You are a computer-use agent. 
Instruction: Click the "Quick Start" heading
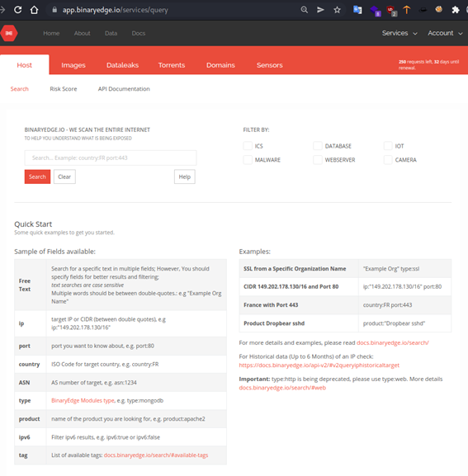pos(33,224)
